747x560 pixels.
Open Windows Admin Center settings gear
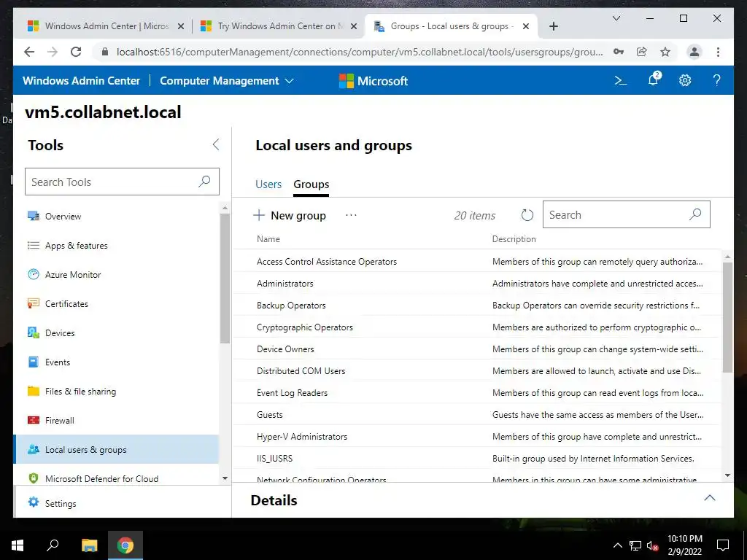coord(684,80)
